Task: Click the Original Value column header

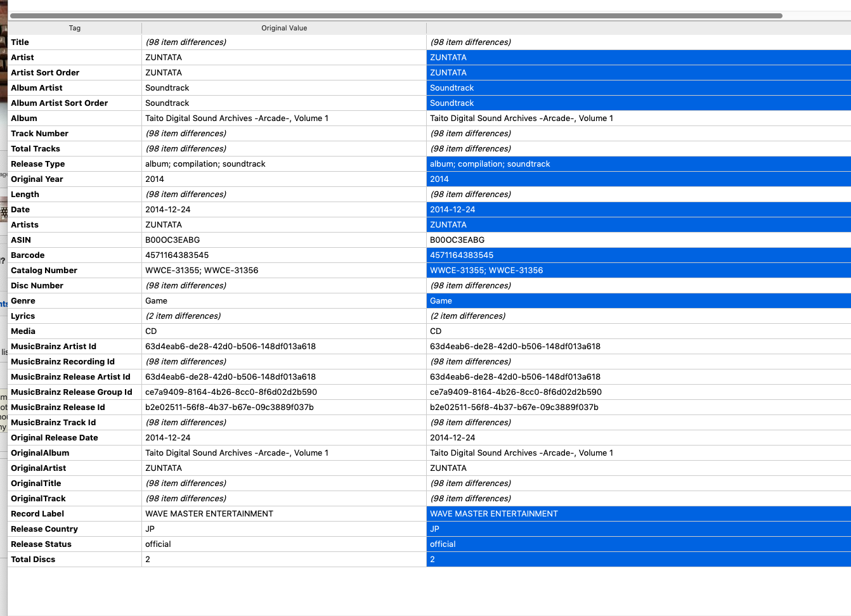Action: pos(284,28)
